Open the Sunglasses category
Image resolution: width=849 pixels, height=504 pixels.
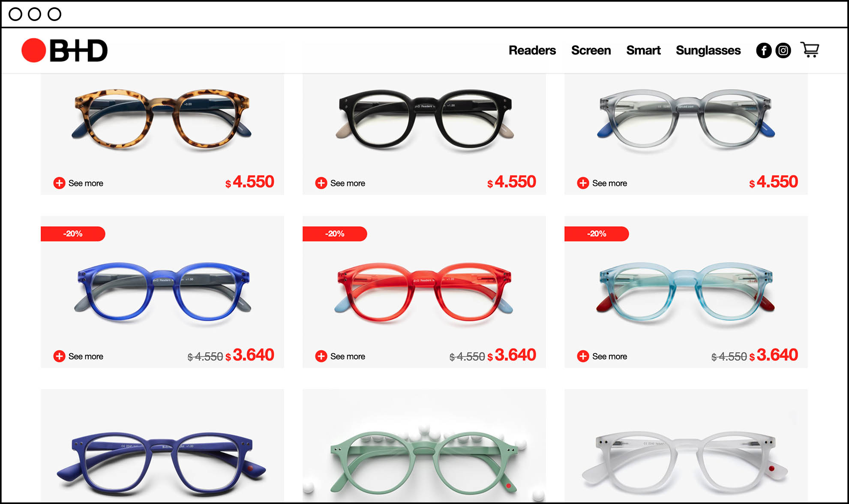[x=708, y=51]
